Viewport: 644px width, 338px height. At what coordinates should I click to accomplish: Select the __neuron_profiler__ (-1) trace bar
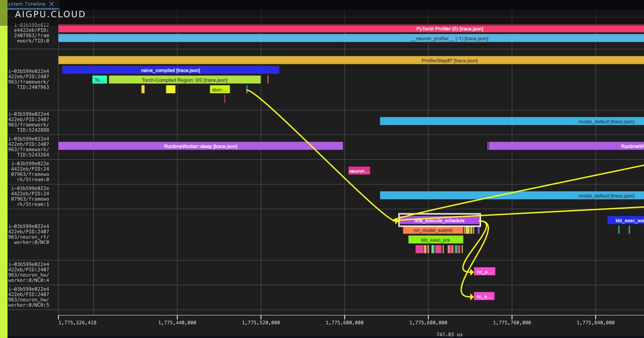[351, 38]
